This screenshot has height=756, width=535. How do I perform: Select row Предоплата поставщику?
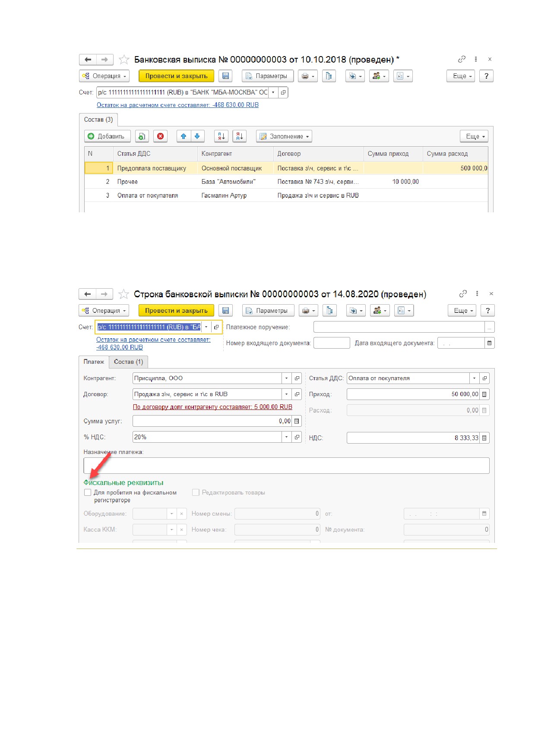286,168
